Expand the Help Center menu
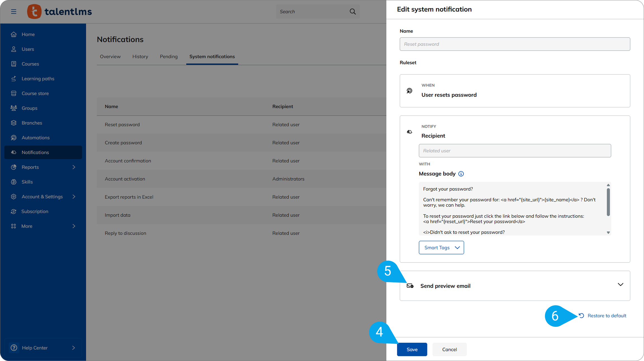The width and height of the screenshot is (644, 361). point(73,348)
